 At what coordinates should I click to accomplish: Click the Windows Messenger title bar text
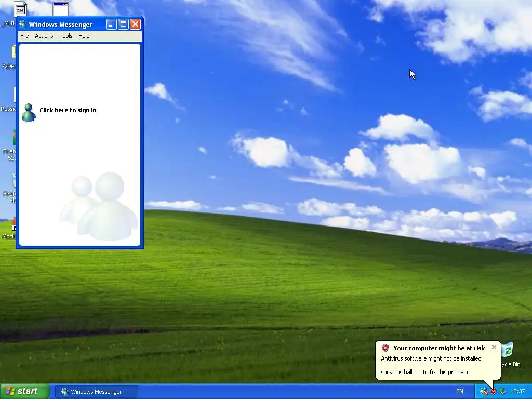click(x=61, y=24)
